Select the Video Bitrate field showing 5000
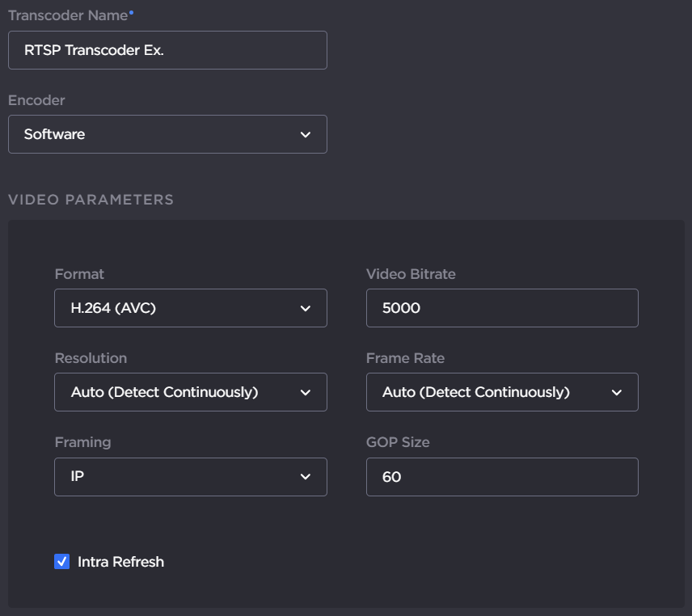The height and width of the screenshot is (616, 692). coord(502,308)
